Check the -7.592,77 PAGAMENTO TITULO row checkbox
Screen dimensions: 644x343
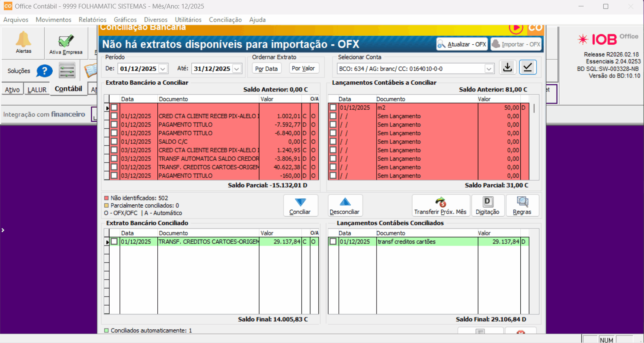[x=114, y=125]
